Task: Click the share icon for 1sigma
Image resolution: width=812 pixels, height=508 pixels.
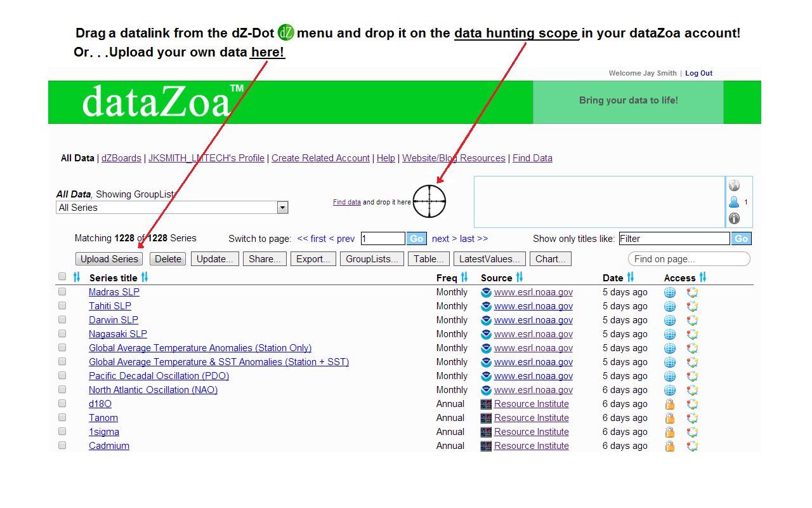Action: coord(692,432)
